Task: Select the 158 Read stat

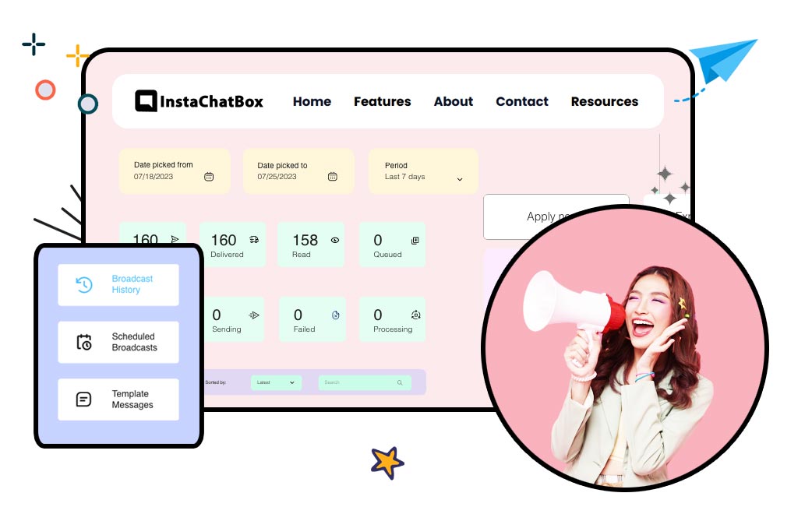Action: [311, 245]
